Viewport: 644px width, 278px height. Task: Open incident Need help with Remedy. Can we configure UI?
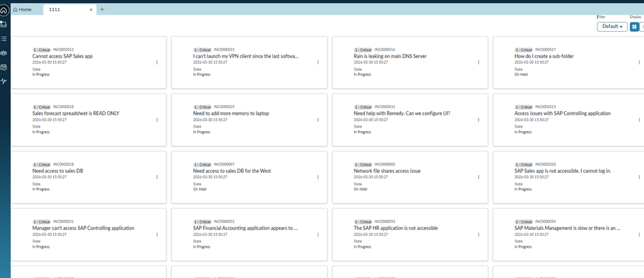coord(402,113)
